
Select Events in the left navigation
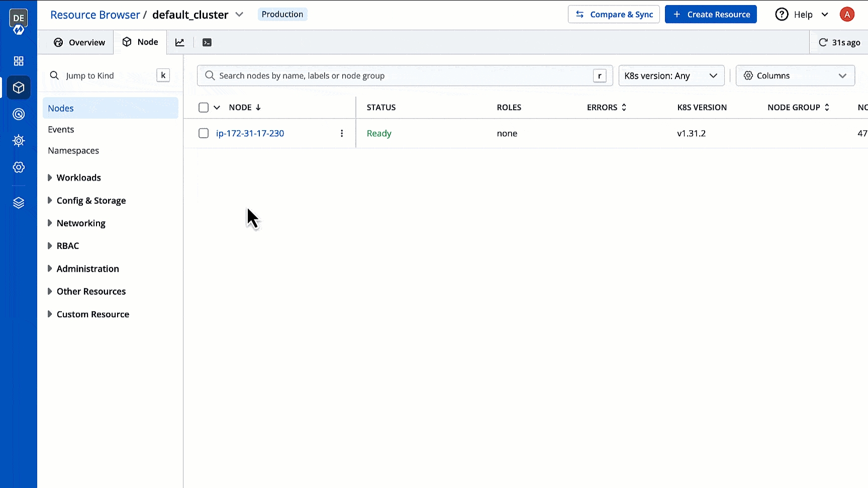61,130
